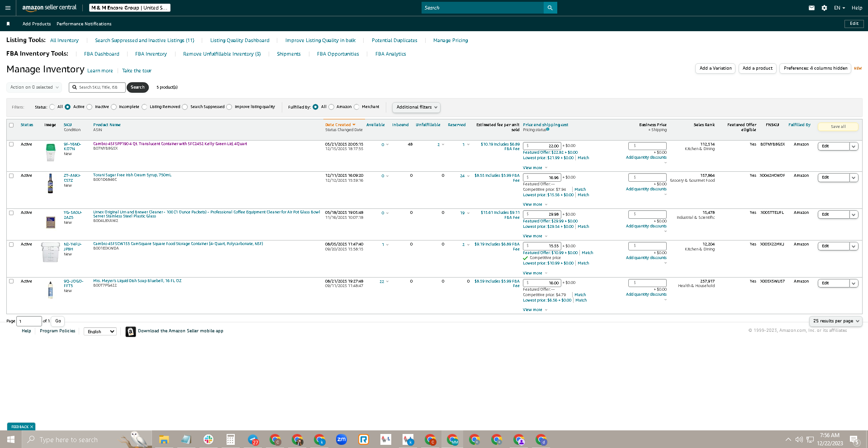Open Listing Quality Dashboard

click(x=240, y=41)
